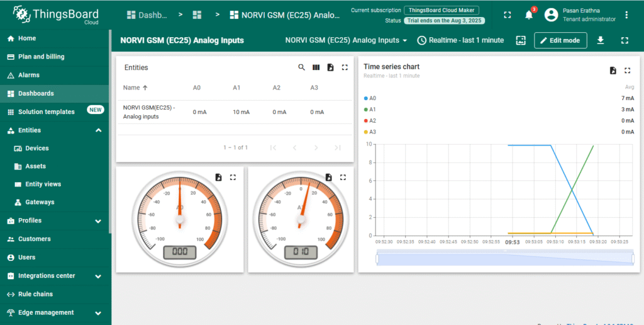Image resolution: width=644 pixels, height=325 pixels.
Task: Go to the last page of entities
Action: (338, 147)
